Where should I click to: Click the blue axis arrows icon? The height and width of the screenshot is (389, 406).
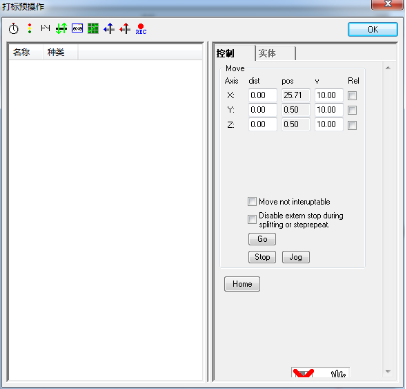(x=109, y=29)
